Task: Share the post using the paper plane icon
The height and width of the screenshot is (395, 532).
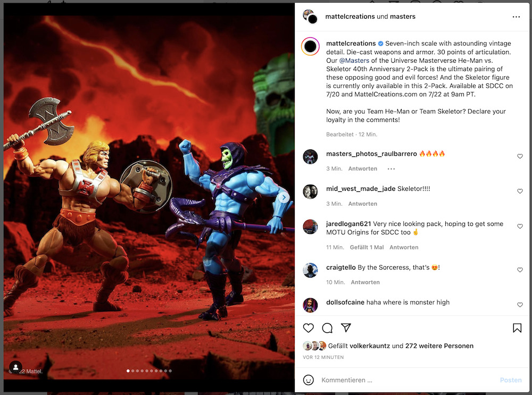Action: tap(346, 327)
